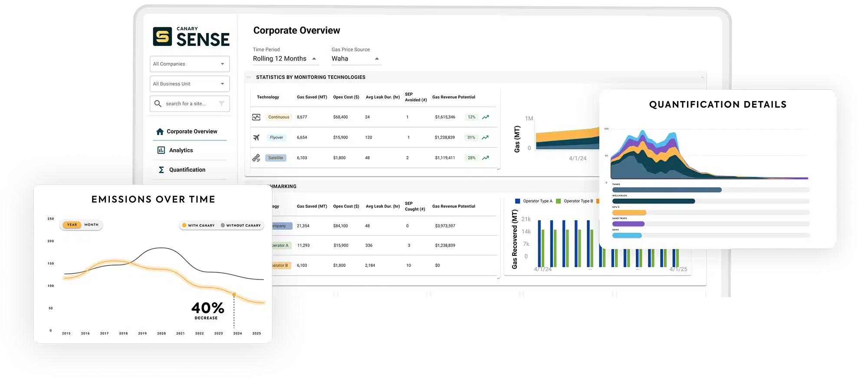Click the Satellite technology tag
Image resolution: width=868 pixels, height=378 pixels.
(276, 158)
